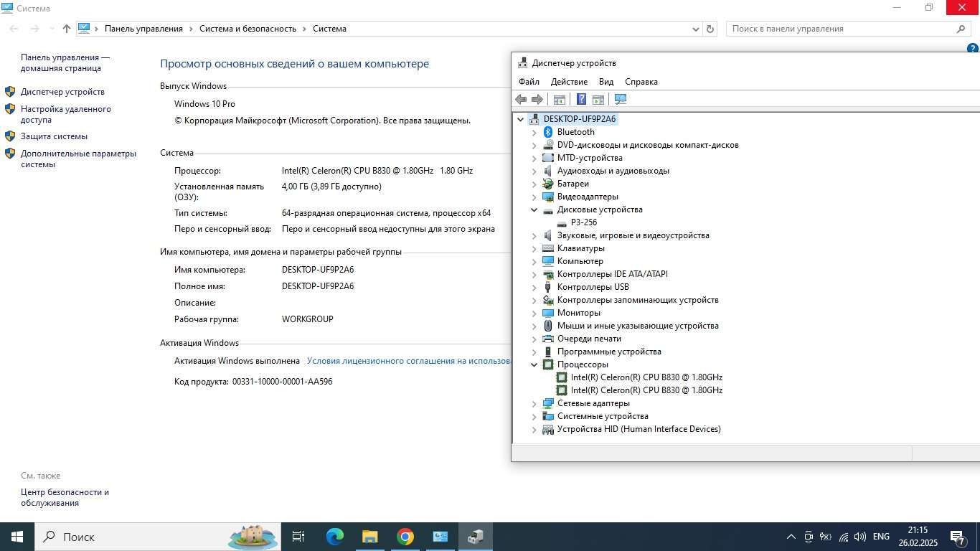Open the Действие menu
980x551 pixels.
click(569, 82)
